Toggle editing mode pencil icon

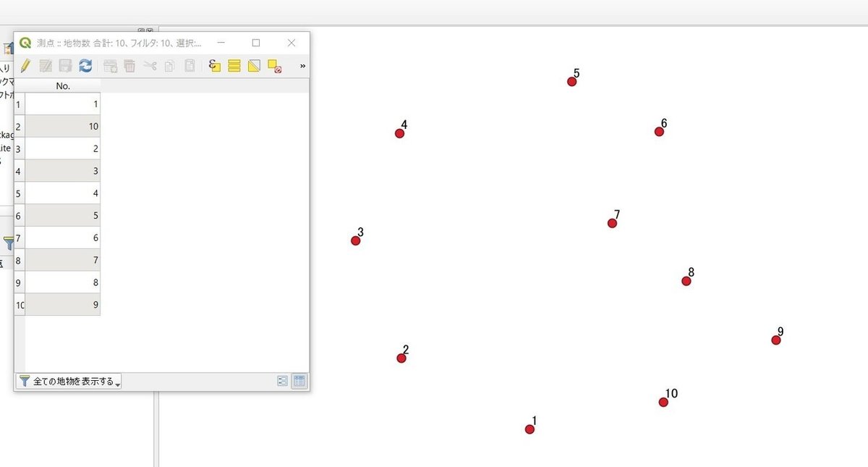pos(25,66)
